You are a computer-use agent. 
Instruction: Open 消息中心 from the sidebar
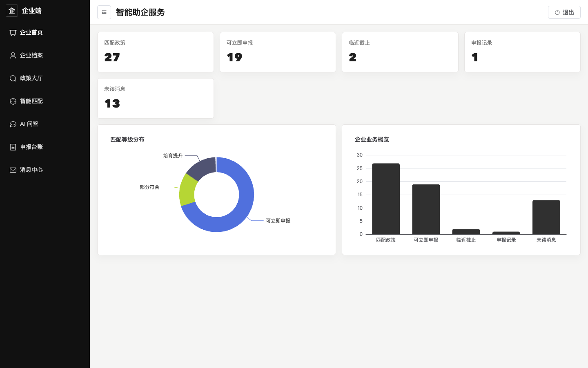(45, 170)
